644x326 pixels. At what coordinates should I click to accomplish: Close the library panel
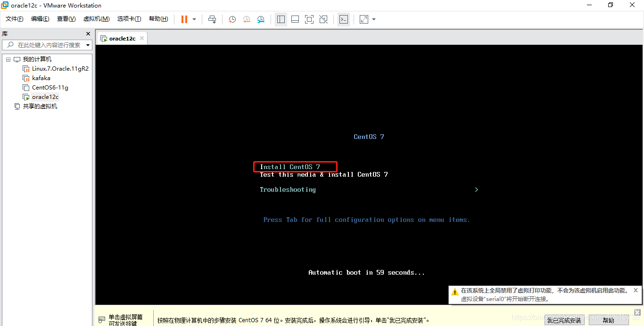[x=88, y=34]
